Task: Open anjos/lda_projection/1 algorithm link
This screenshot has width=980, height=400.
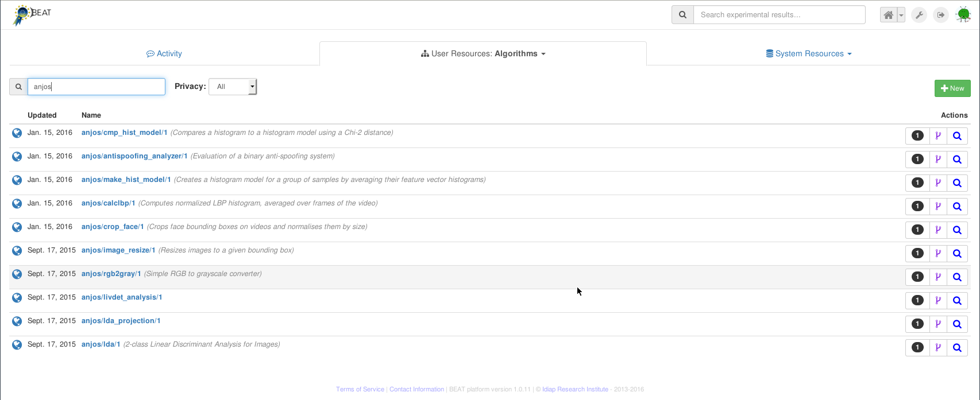Action: point(121,321)
